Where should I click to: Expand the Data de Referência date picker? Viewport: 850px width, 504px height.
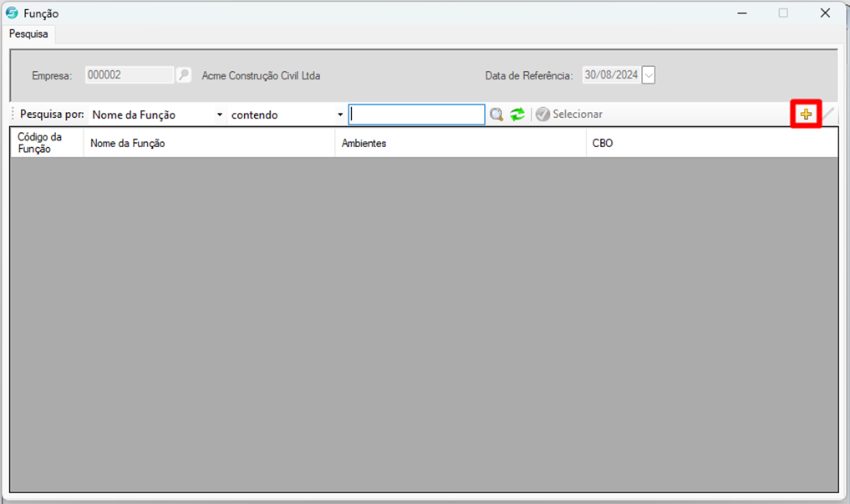tap(649, 75)
